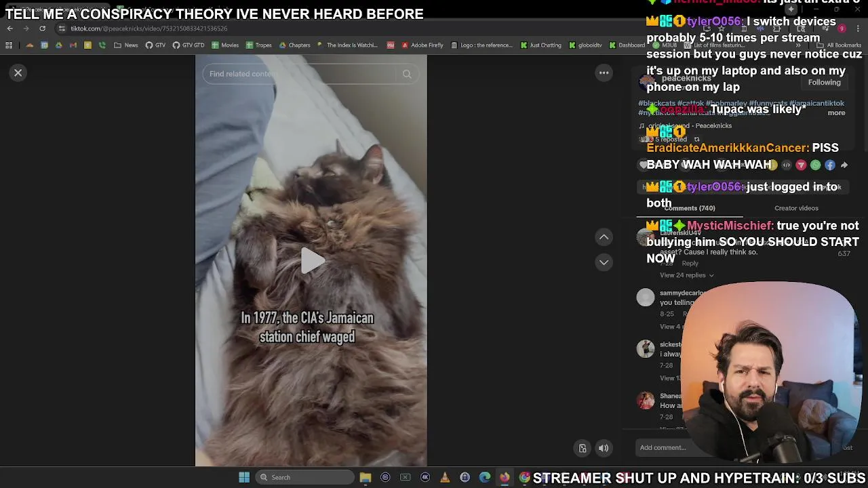Switch to the Creator videos tab
The image size is (868, 488).
pyautogui.click(x=796, y=208)
